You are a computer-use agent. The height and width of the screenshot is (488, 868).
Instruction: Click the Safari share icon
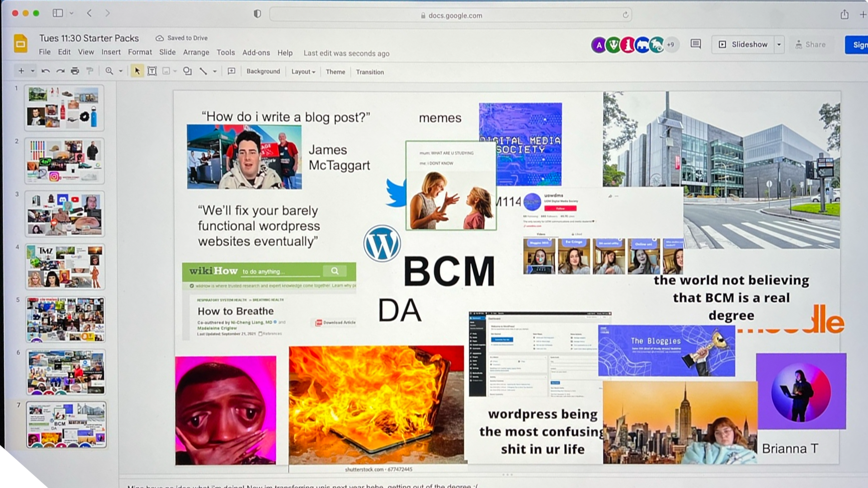(844, 14)
